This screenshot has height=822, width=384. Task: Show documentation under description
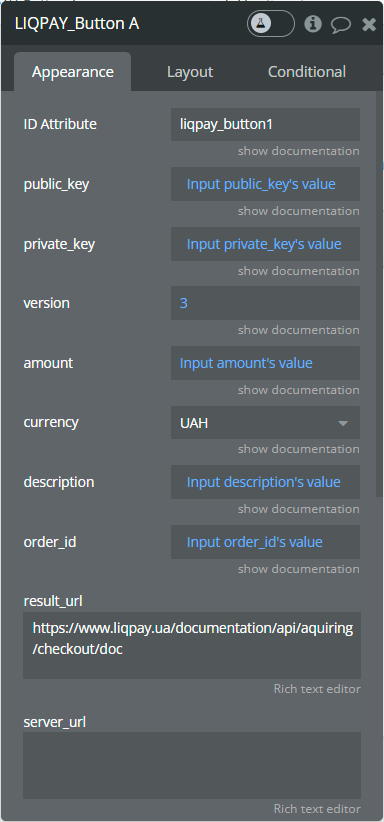[x=298, y=509]
